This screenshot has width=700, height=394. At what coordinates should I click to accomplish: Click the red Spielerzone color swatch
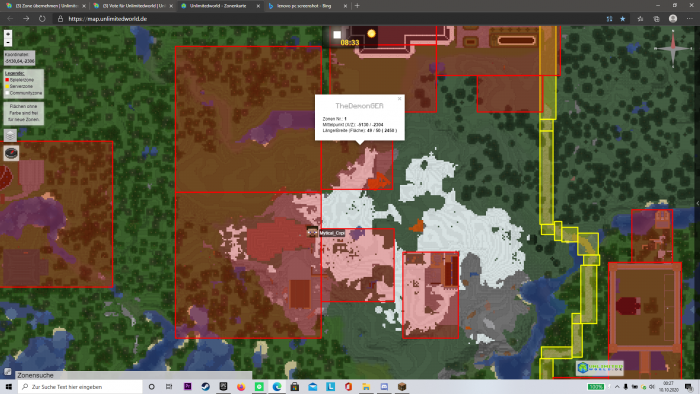(x=7, y=79)
